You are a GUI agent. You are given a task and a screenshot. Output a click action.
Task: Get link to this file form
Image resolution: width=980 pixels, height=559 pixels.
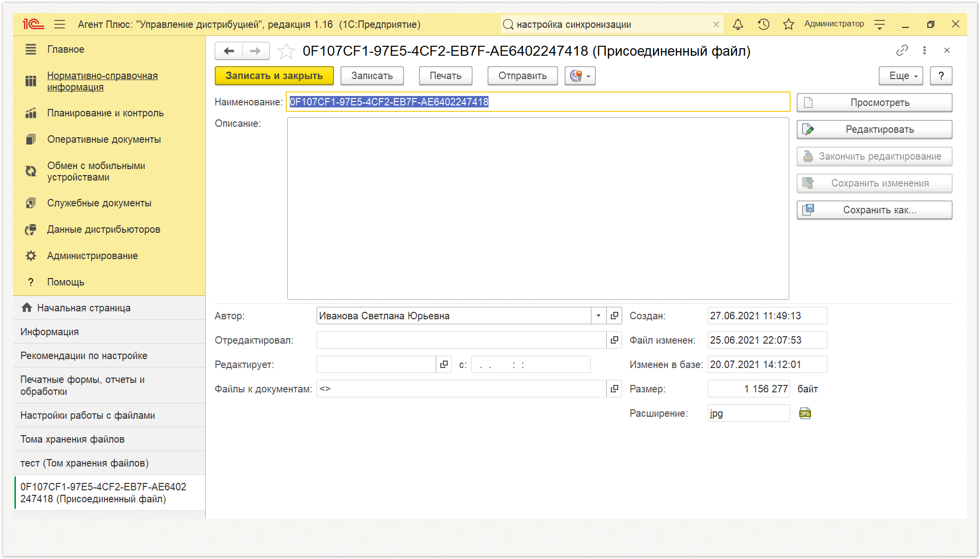(x=902, y=50)
